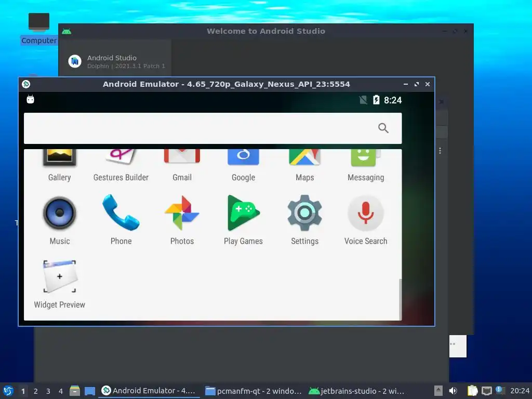This screenshot has width=532, height=399.
Task: Maximize the Android Emulator window
Action: point(417,84)
